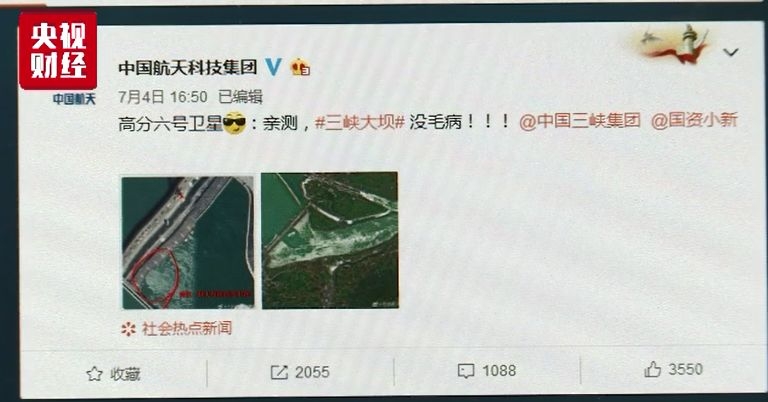Open the #三峡大坝# hashtag topic
This screenshot has width=768, height=402.
coord(360,121)
